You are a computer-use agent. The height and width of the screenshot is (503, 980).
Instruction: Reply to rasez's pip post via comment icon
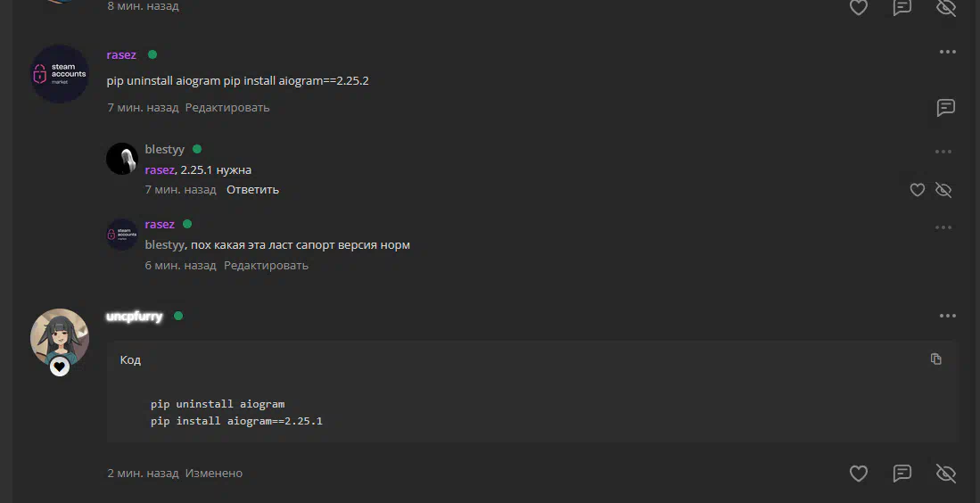coord(945,108)
